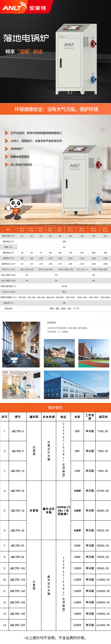The width and height of the screenshot is (111, 644).
Task: Click the orange arrow beside 采暖末端范围宽
Action: [x=7, y=157]
